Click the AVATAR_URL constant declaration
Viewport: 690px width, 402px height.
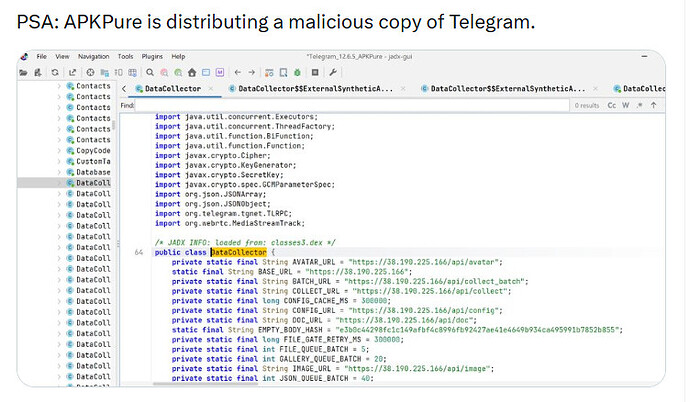[x=337, y=262]
